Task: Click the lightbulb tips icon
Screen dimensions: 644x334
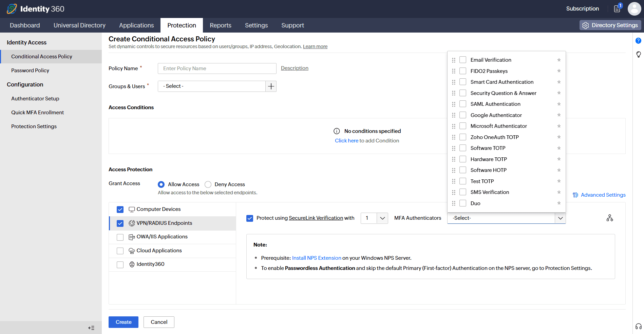Action: [x=638, y=54]
